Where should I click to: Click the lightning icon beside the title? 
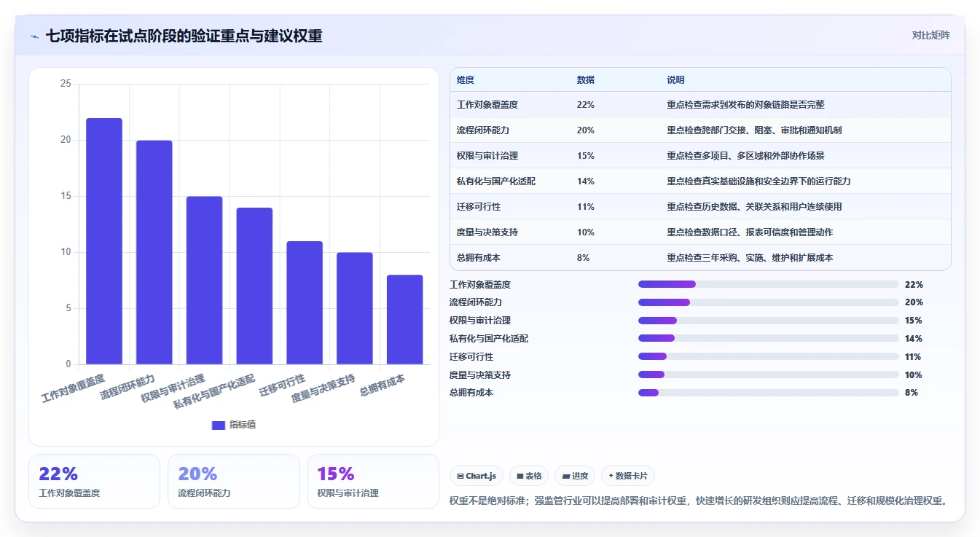[34, 36]
